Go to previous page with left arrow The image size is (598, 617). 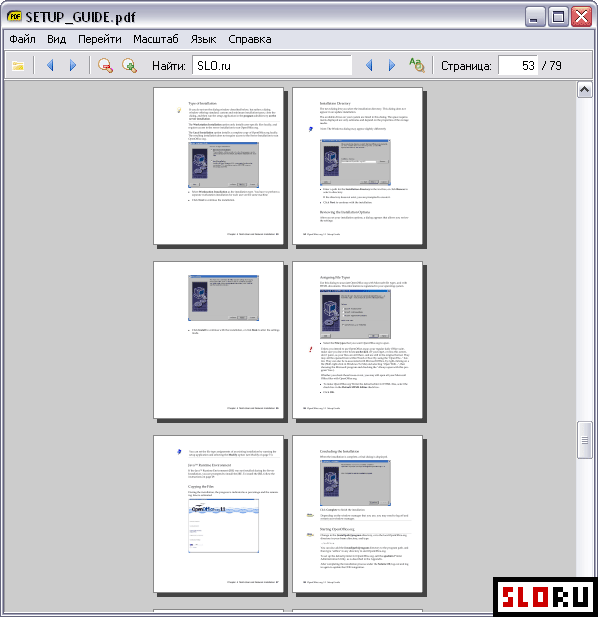(50, 65)
